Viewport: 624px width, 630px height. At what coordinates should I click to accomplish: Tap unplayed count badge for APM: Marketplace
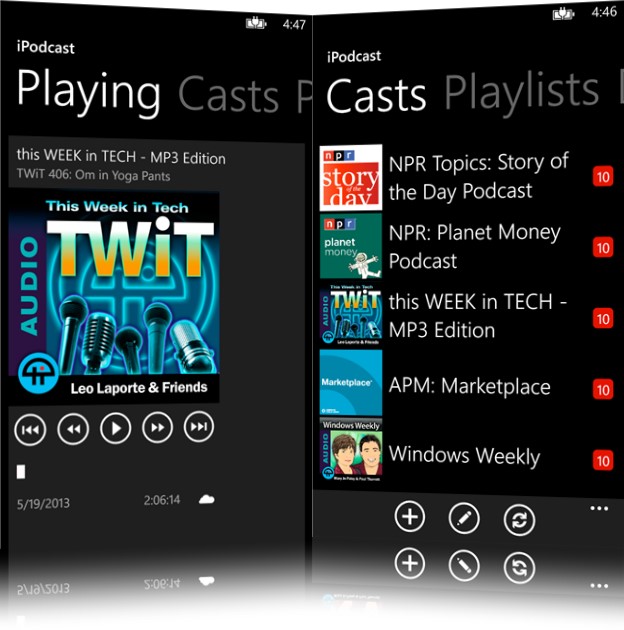click(x=603, y=390)
